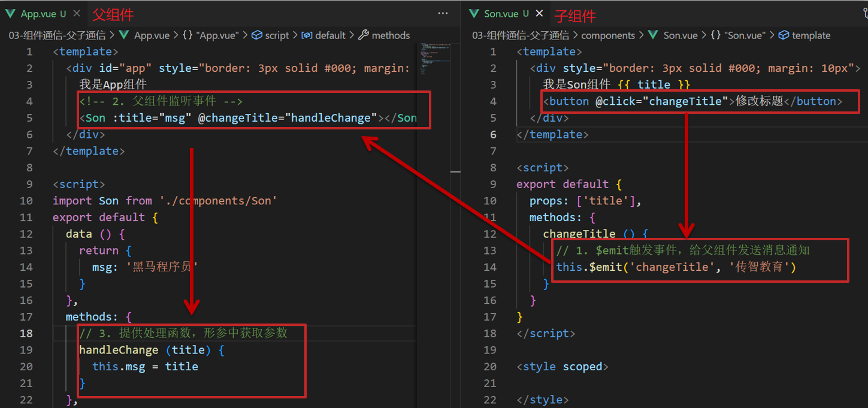Click the cube icon beside script breadcrumb
Screen dimensions: 868x408
tap(256, 35)
